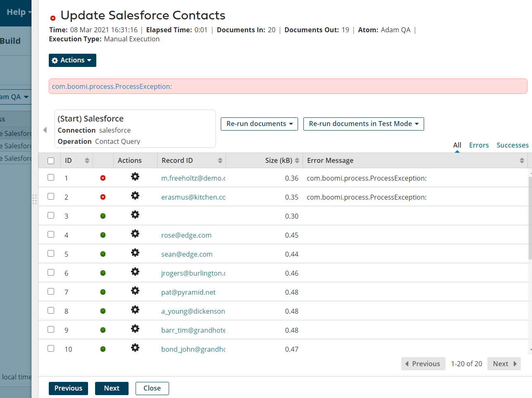
Task: Select the checkbox for document 10
Action: [x=51, y=348]
